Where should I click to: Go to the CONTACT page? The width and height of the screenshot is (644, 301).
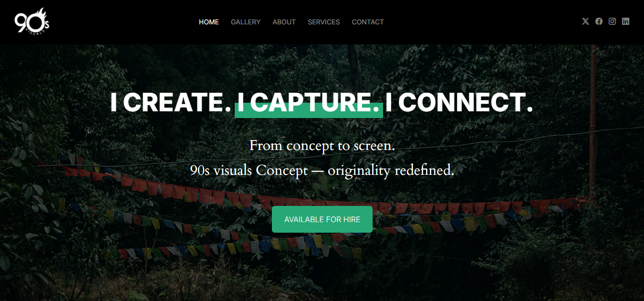point(368,22)
